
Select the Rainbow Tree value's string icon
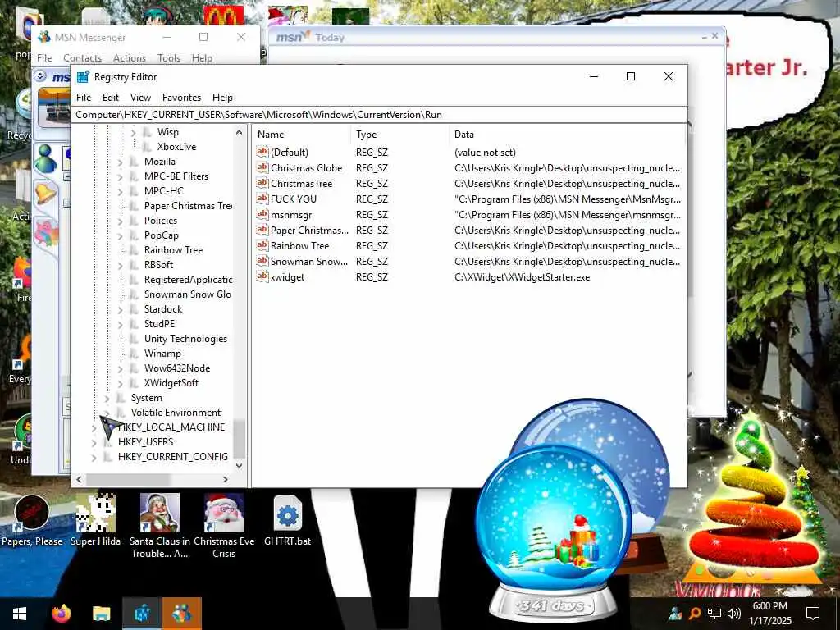click(262, 246)
